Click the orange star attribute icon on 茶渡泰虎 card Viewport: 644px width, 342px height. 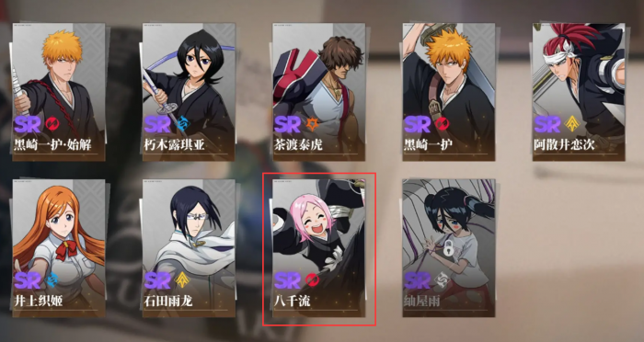(x=312, y=123)
